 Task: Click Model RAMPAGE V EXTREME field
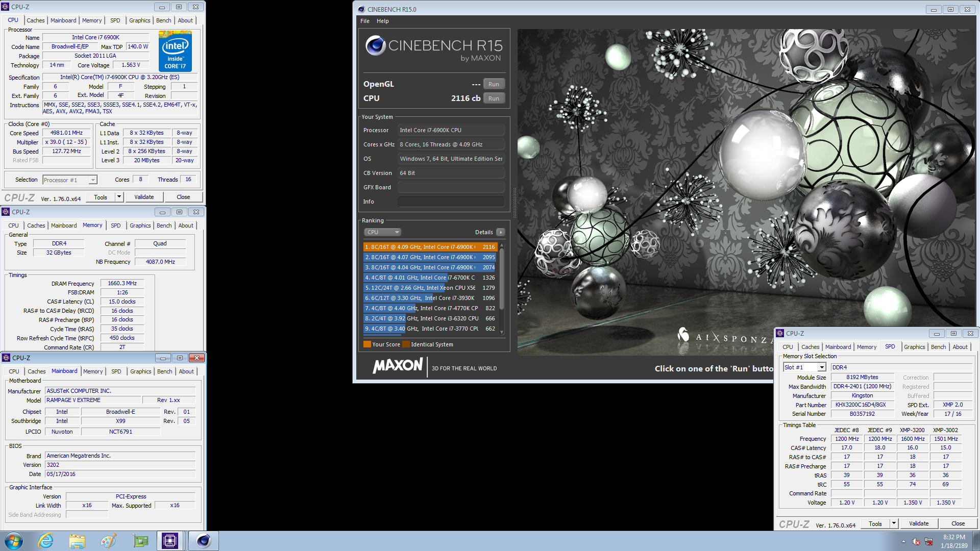(x=93, y=400)
